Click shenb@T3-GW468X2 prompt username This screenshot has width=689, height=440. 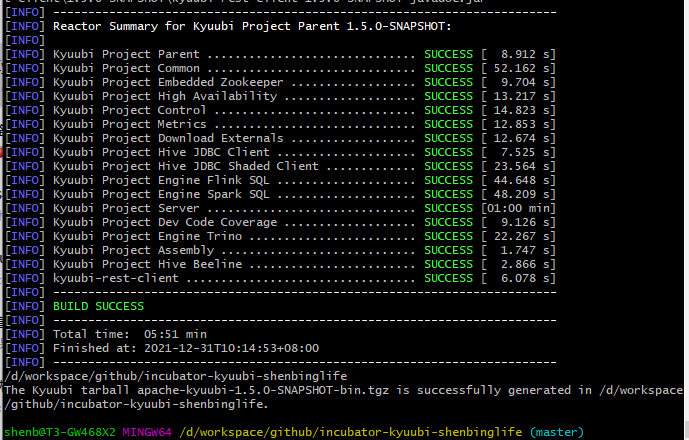pyautogui.click(x=60, y=433)
